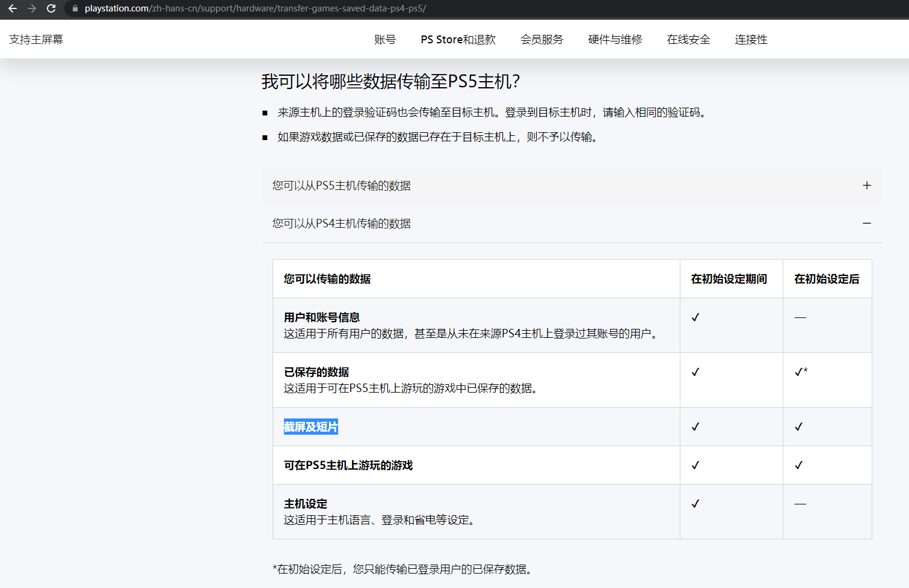Open the '会员服务' navigation menu

tap(541, 39)
